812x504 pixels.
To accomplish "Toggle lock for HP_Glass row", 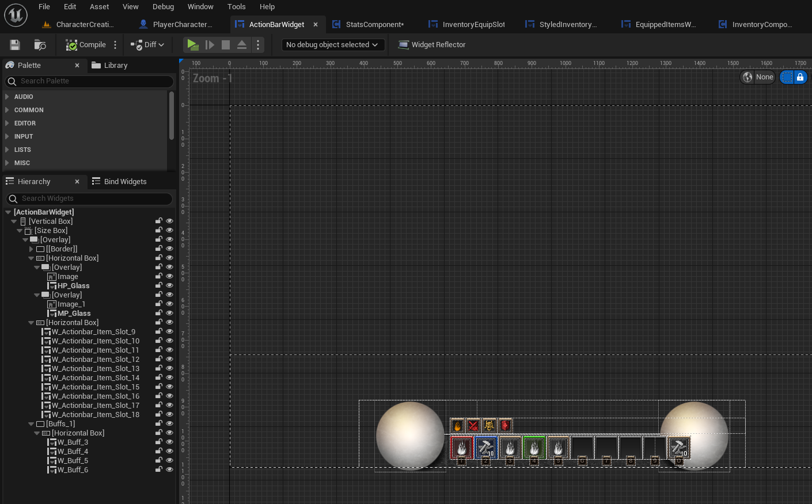I will (158, 285).
